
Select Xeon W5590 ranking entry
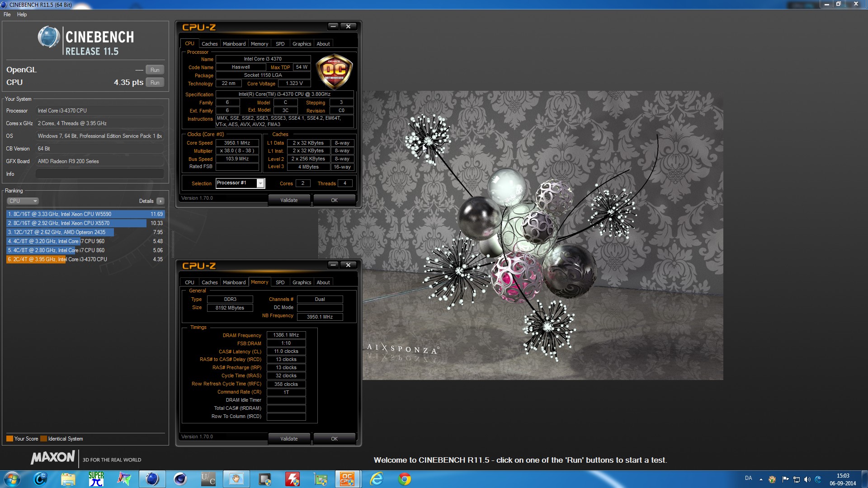(85, 214)
